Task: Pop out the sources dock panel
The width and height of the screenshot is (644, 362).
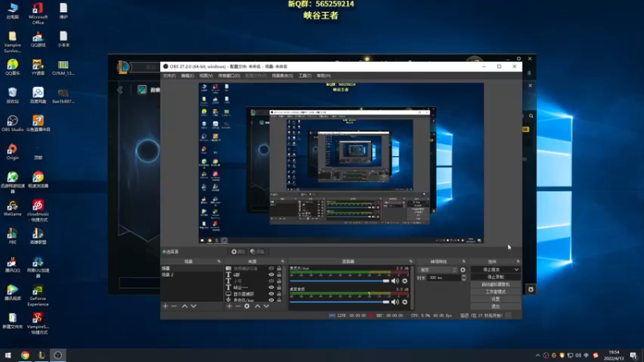Action: click(283, 261)
